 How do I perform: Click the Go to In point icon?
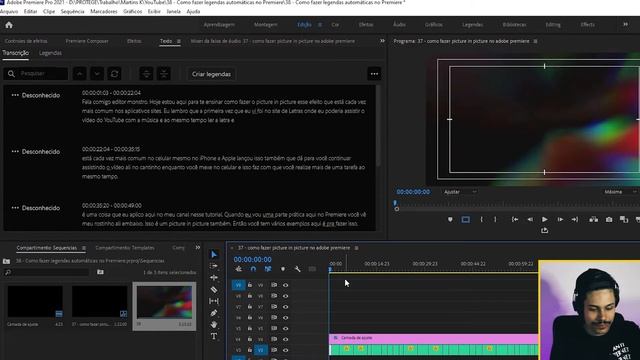pos(515,220)
